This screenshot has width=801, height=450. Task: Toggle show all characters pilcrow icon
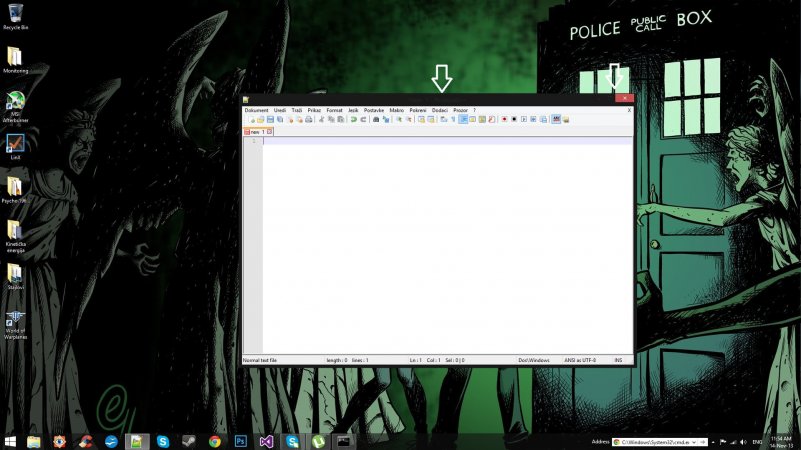tap(453, 120)
